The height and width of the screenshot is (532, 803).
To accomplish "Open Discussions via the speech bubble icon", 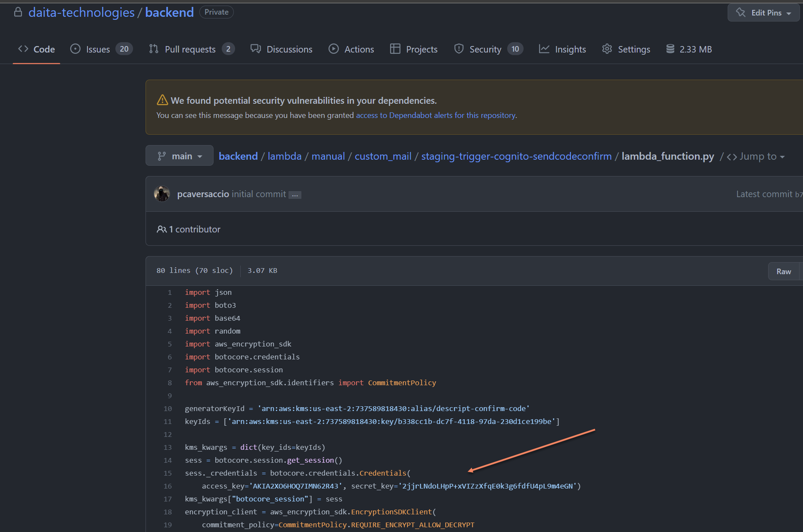I will click(x=256, y=49).
